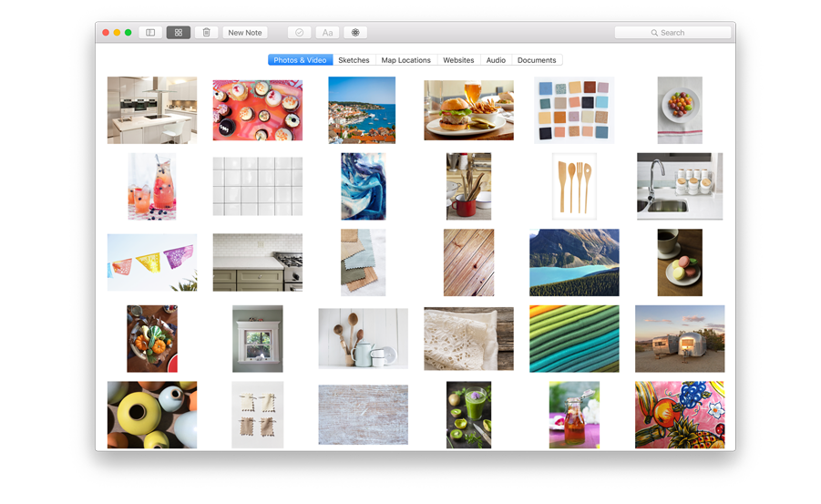Select the wooden spoons and forks photo
The width and height of the screenshot is (821, 504).
click(574, 187)
